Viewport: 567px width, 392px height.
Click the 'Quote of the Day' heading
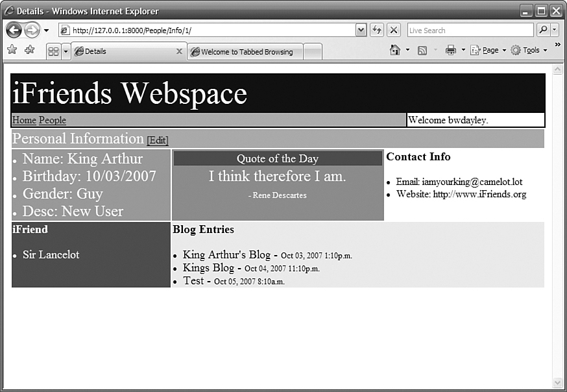point(278,158)
